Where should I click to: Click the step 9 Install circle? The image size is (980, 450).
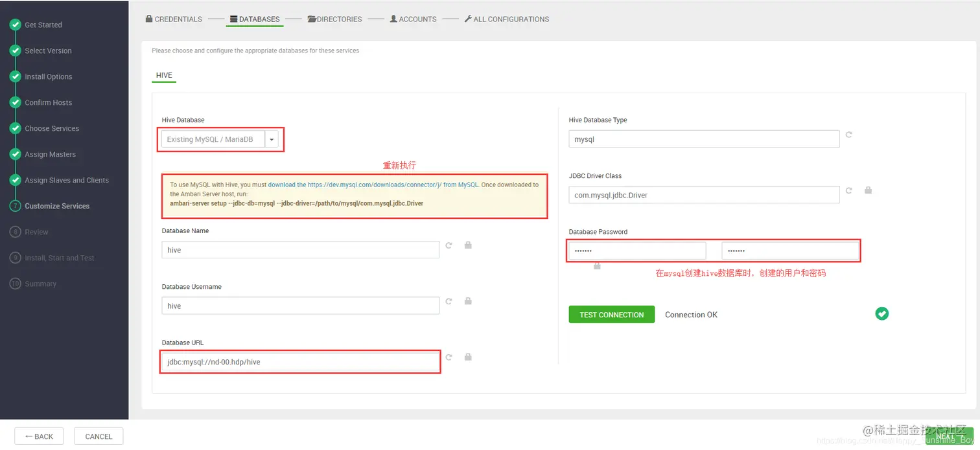(x=15, y=258)
